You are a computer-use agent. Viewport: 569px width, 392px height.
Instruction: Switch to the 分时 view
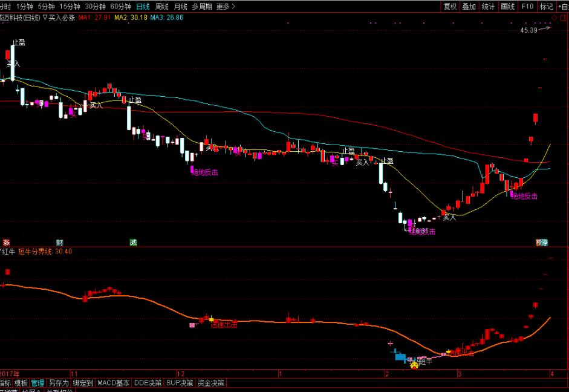coord(5,6)
